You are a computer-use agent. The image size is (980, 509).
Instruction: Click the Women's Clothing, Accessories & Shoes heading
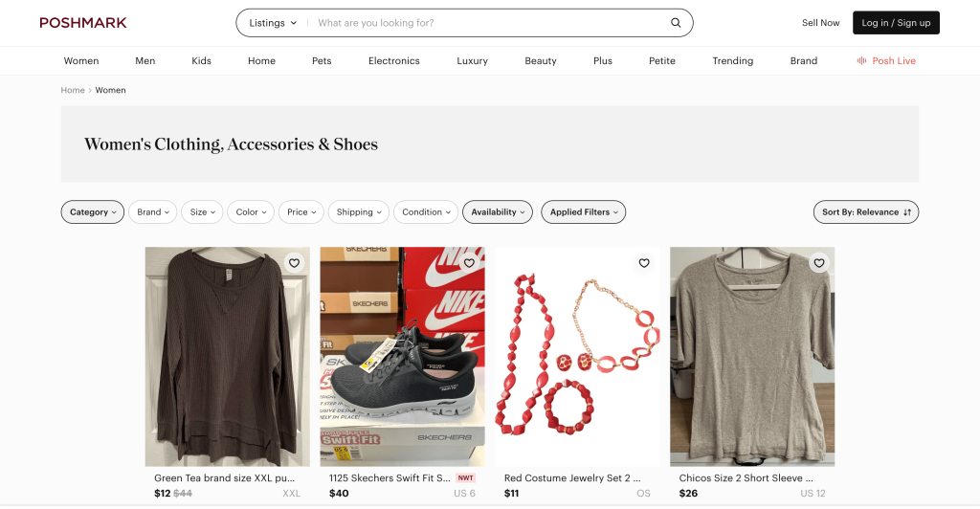click(232, 144)
